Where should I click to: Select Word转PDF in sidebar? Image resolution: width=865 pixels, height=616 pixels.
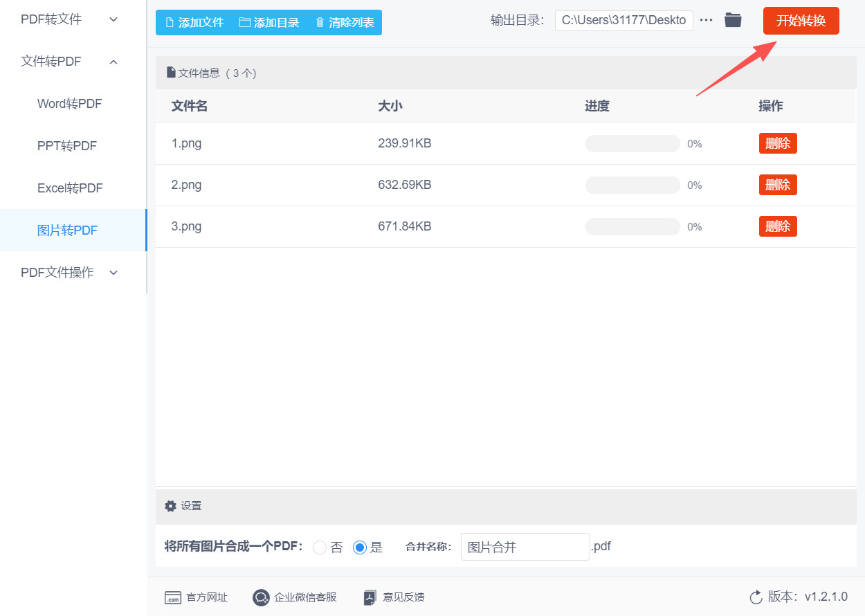click(x=70, y=104)
